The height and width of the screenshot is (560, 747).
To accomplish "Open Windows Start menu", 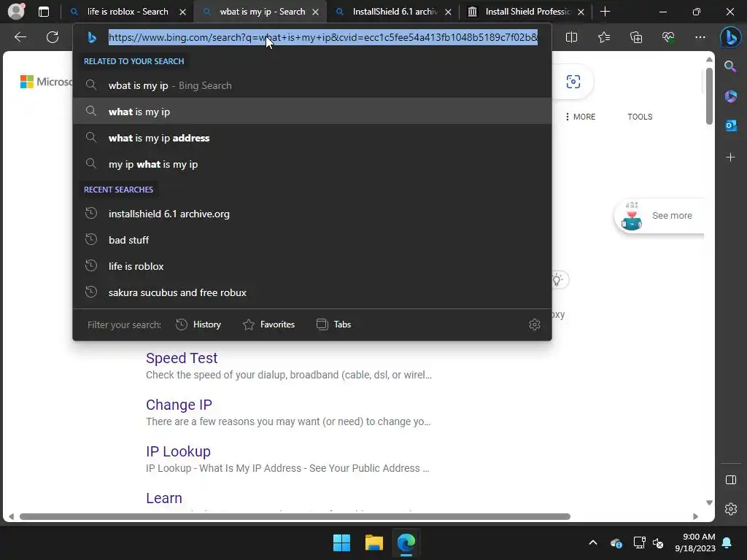I will click(341, 542).
